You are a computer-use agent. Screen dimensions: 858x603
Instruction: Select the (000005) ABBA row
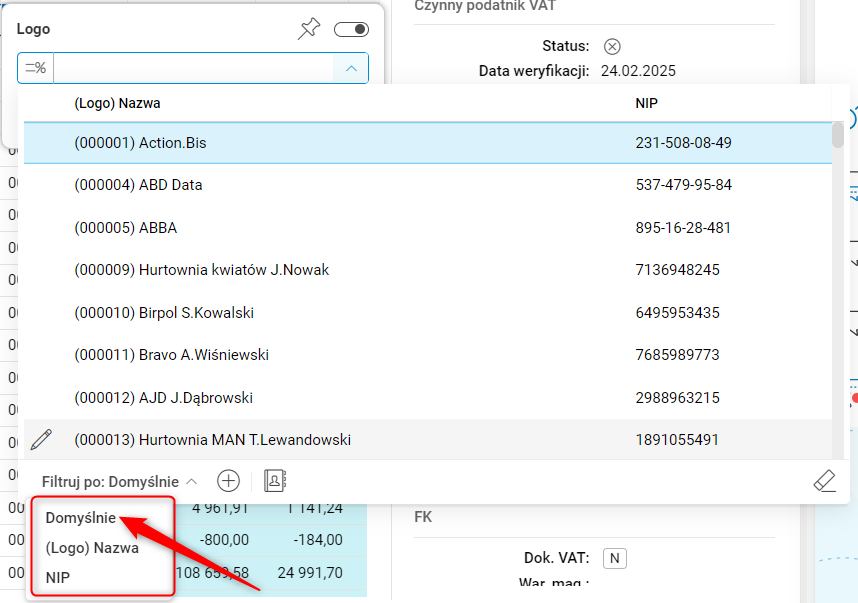[x=428, y=228]
